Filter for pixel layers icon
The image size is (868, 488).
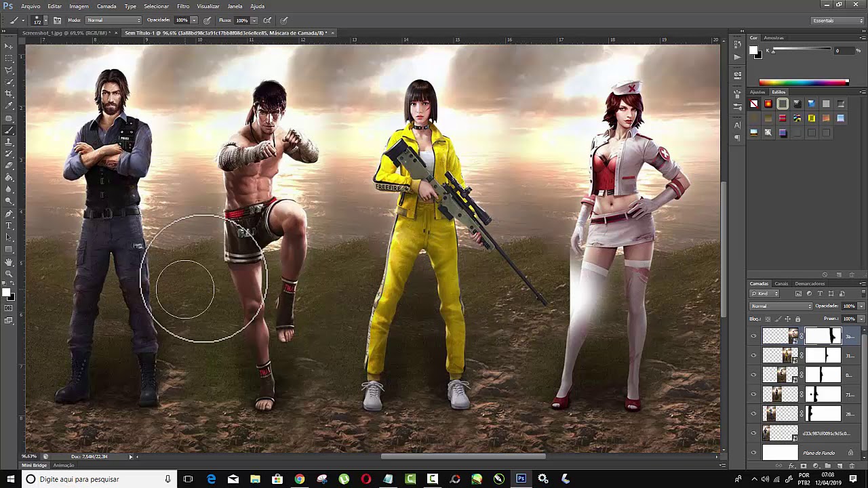[798, 293]
